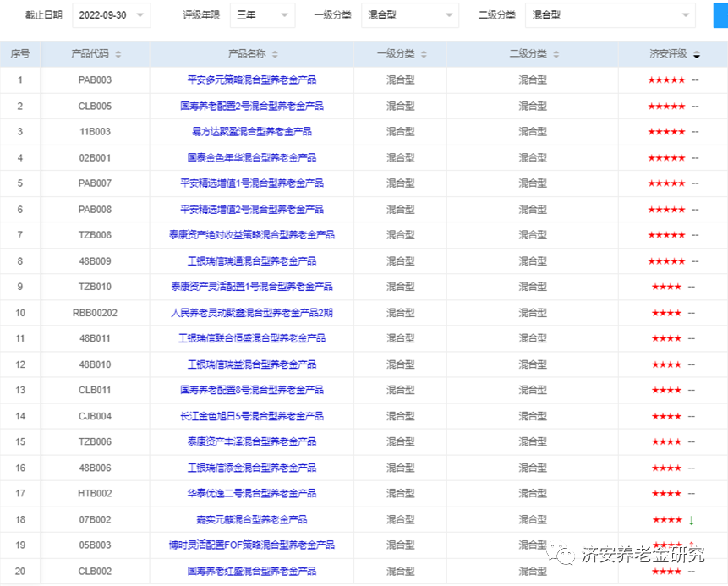Select product code CLB002
The width and height of the screenshot is (728, 586).
pyautogui.click(x=95, y=571)
